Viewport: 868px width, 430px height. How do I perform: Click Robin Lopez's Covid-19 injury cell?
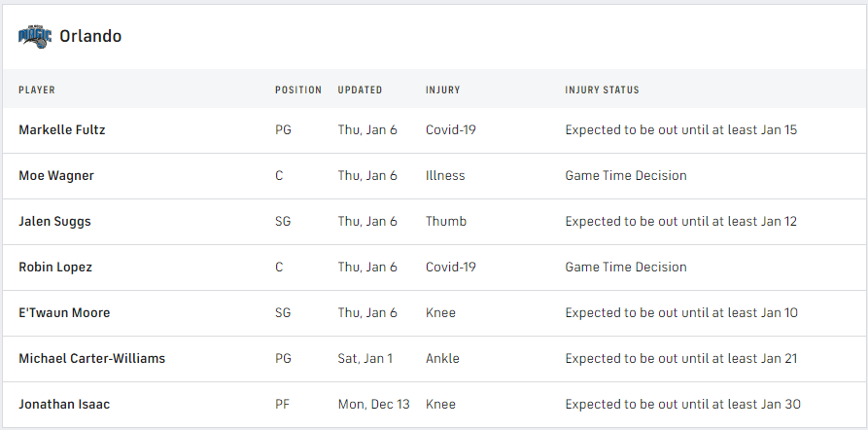pos(450,268)
